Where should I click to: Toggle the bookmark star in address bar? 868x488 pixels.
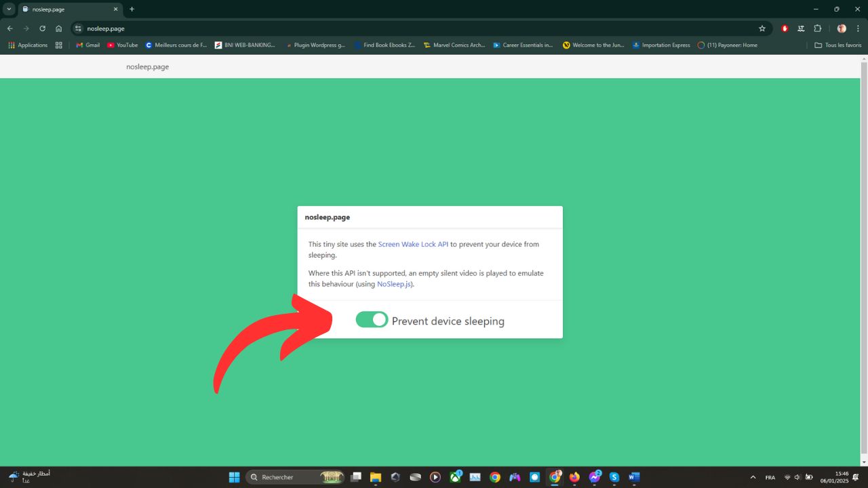pyautogui.click(x=762, y=28)
